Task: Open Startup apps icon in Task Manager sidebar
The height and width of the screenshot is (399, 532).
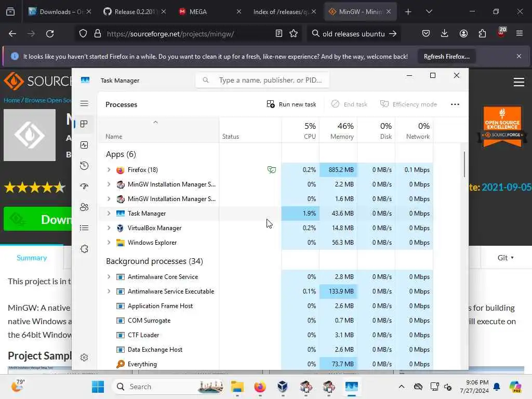Action: coord(84,187)
